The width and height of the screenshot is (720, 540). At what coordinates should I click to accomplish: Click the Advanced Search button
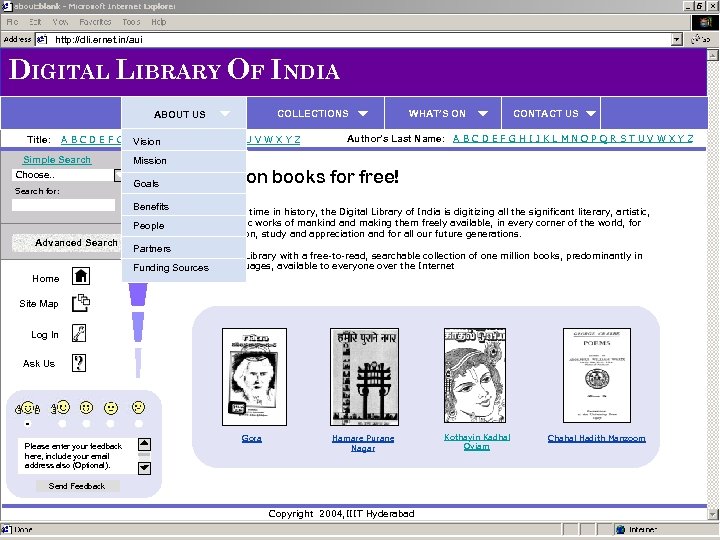pyautogui.click(x=65, y=242)
